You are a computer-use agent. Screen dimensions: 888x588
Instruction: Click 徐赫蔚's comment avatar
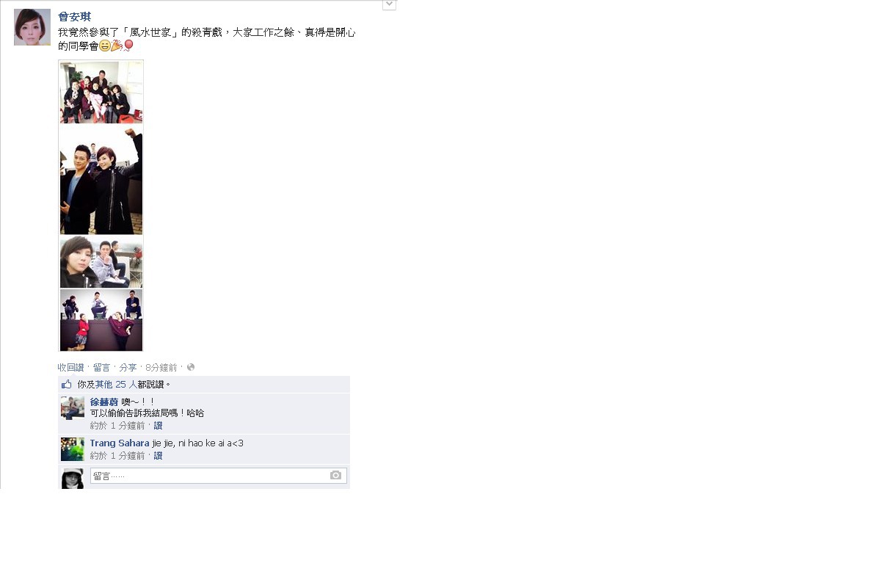point(73,408)
